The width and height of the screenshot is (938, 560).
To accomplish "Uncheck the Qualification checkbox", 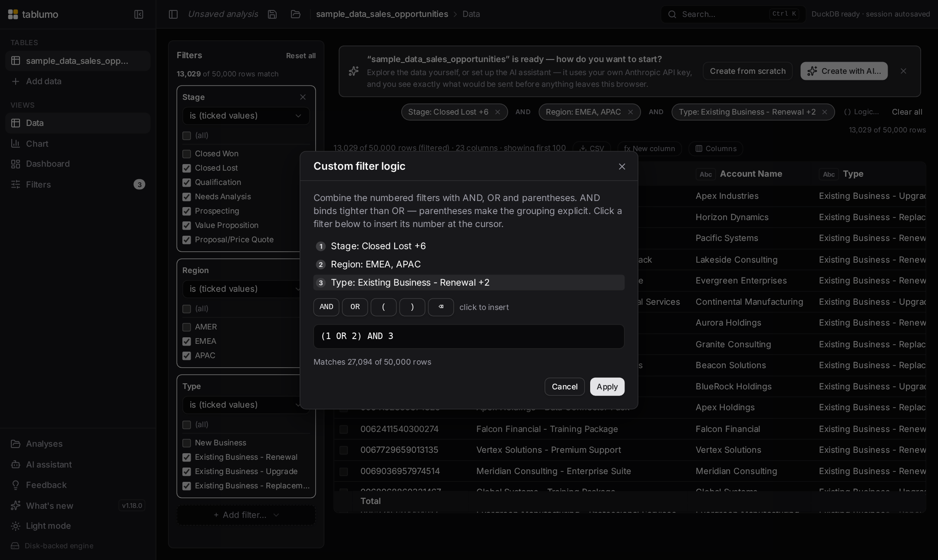I will coord(187,182).
